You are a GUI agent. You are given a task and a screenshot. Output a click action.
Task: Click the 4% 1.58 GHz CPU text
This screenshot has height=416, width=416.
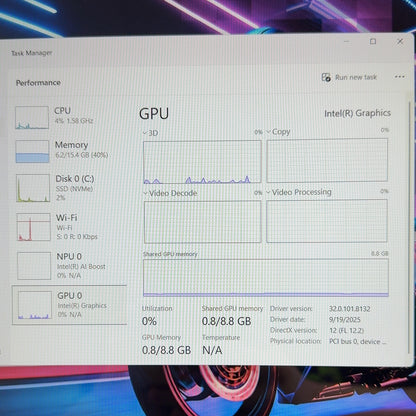point(74,121)
